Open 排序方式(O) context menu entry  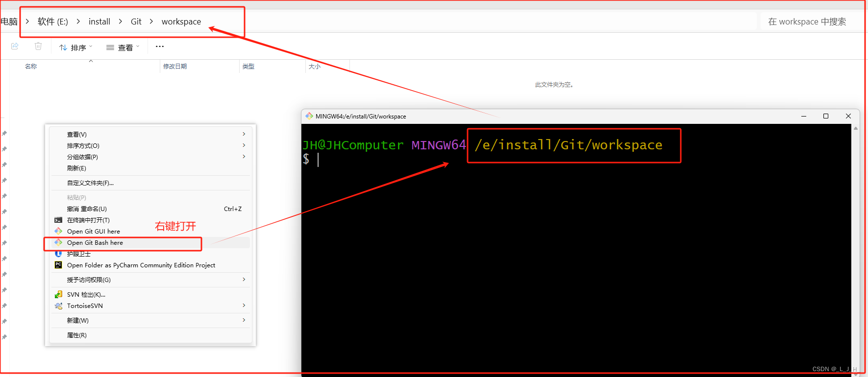click(150, 145)
